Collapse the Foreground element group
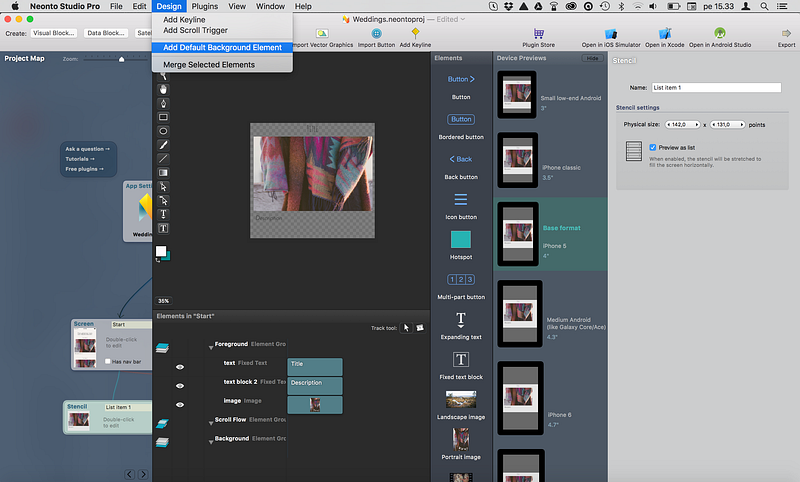This screenshot has height=482, width=800. click(211, 347)
